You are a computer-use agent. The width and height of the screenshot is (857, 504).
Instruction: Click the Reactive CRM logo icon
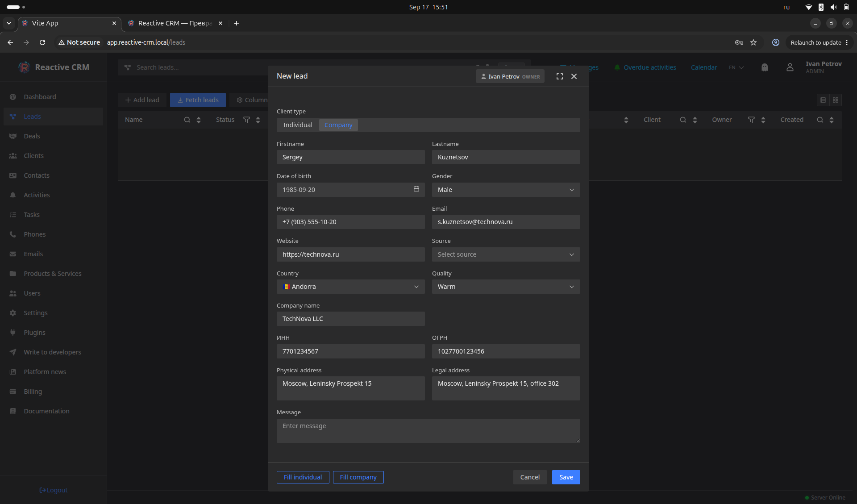coord(24,67)
